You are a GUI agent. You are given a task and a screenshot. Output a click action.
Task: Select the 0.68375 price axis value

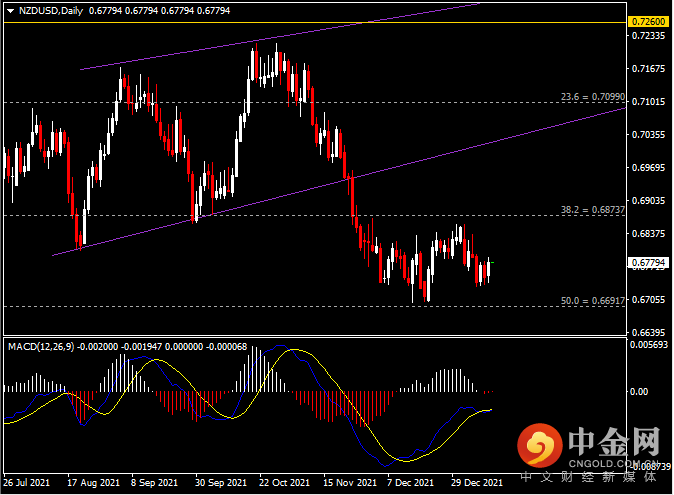coord(649,234)
